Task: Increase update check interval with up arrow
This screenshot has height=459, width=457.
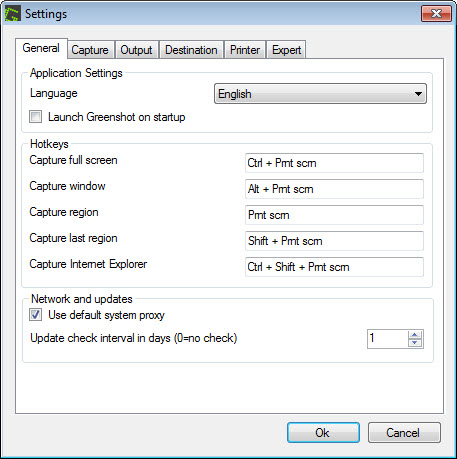Action: click(x=415, y=335)
